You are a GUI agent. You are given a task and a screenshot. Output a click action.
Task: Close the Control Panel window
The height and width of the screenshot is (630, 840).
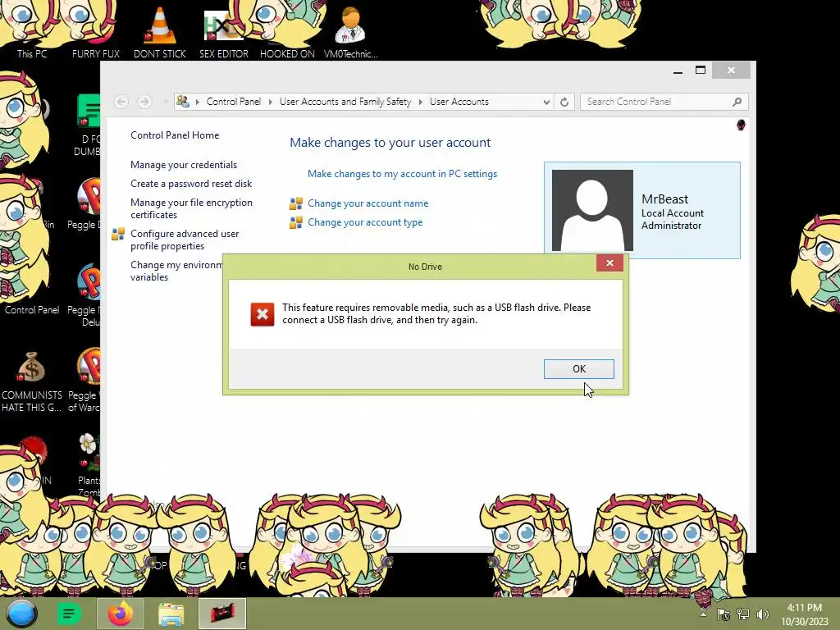(731, 71)
